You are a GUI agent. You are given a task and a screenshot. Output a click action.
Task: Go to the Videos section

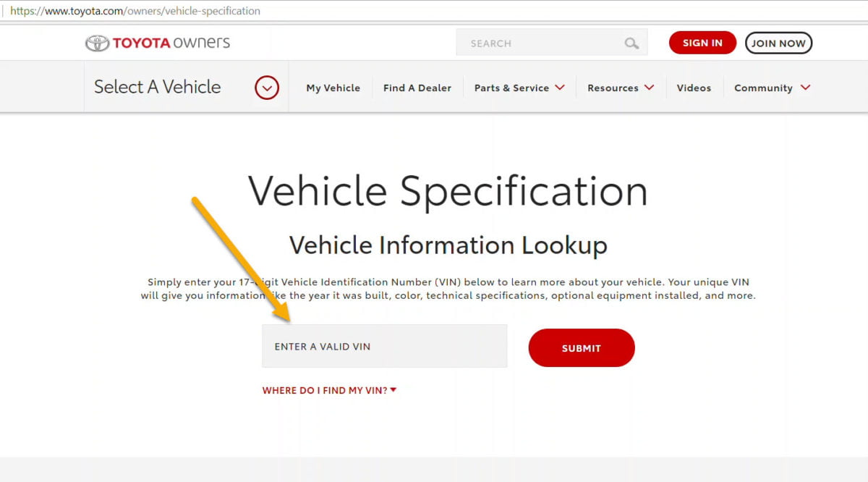pyautogui.click(x=694, y=88)
